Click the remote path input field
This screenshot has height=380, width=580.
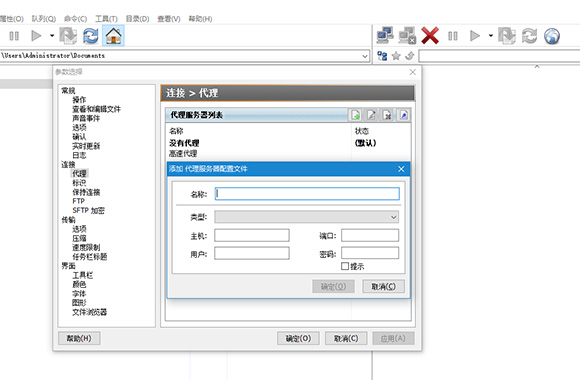click(x=499, y=56)
